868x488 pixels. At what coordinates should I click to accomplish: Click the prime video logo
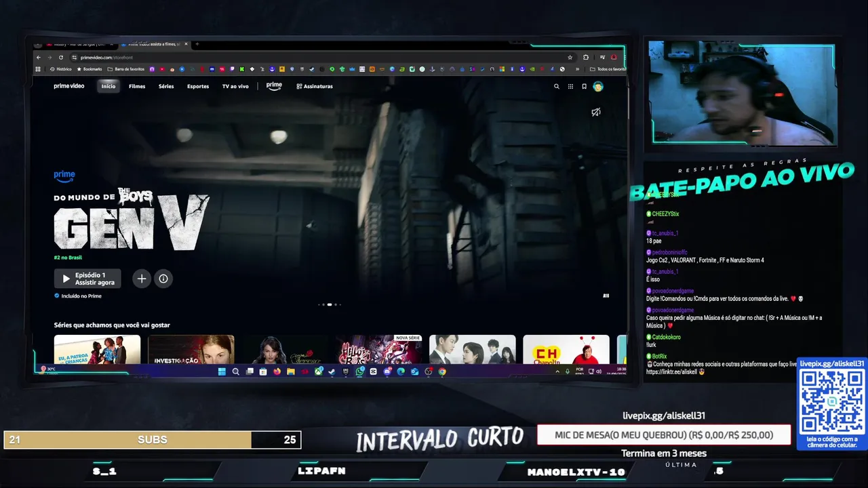click(69, 86)
